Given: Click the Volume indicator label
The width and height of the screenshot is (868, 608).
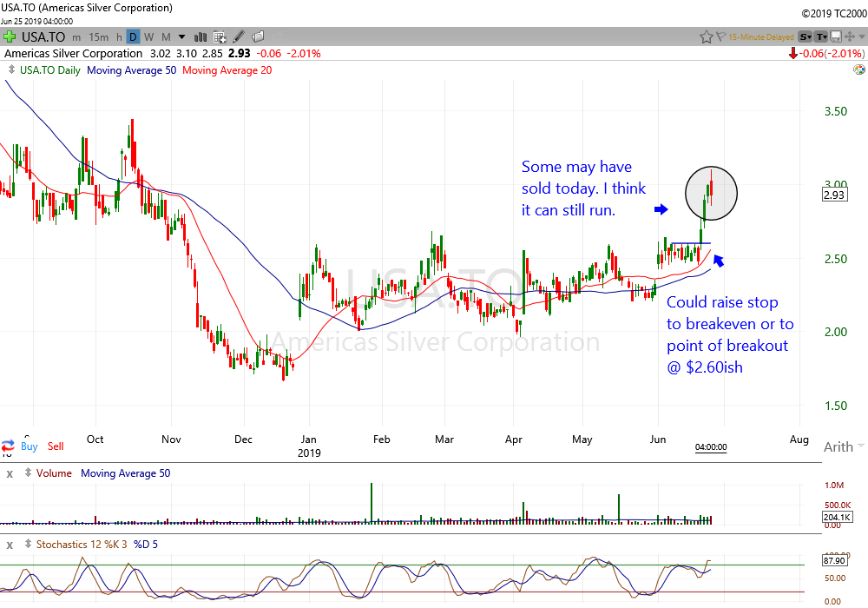Looking at the screenshot, I should click(x=54, y=473).
